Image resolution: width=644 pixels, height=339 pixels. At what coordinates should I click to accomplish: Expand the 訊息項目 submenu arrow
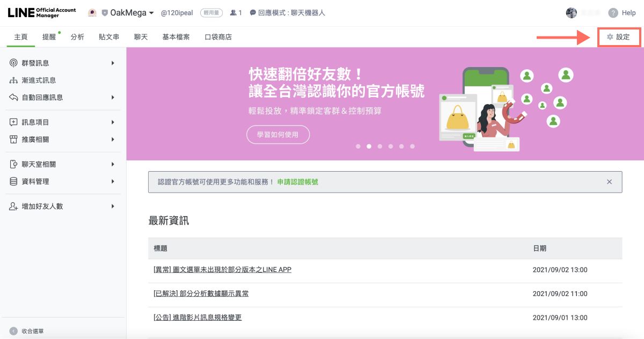(x=113, y=122)
